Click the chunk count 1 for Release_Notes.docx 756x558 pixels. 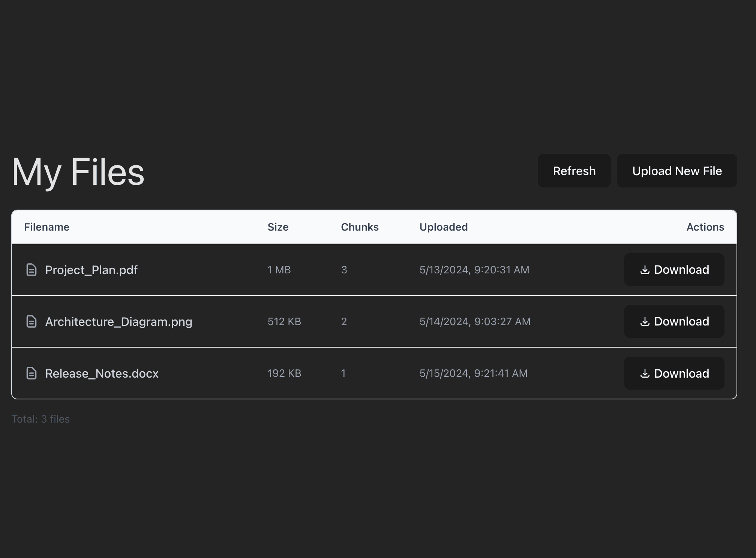(x=343, y=373)
